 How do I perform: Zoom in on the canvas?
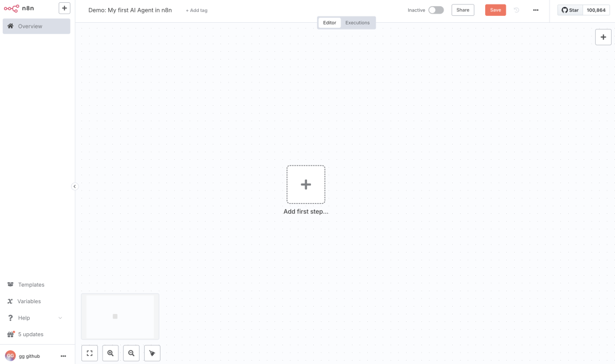tap(110, 353)
